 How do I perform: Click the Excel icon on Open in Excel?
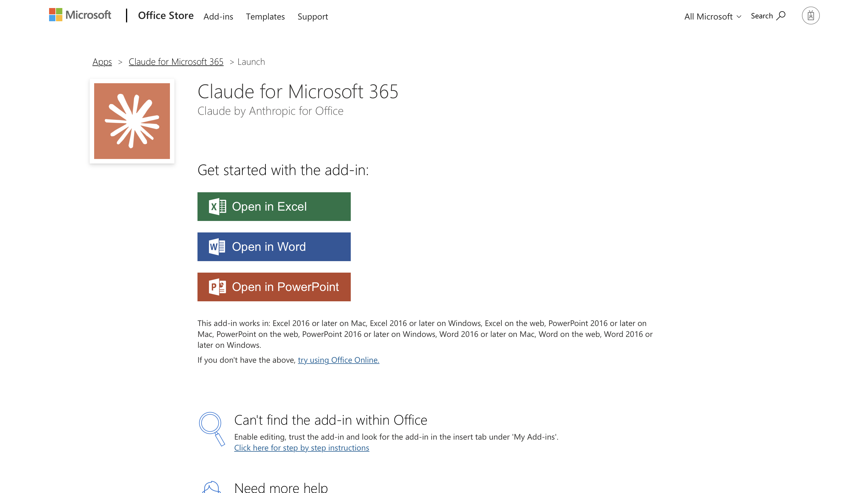coord(217,207)
